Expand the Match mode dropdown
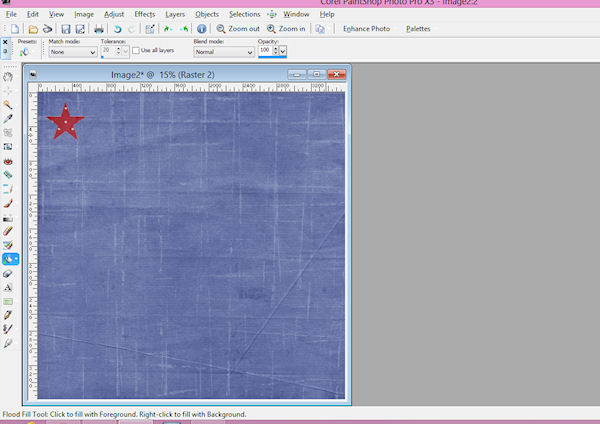This screenshot has height=424, width=600. coord(73,52)
